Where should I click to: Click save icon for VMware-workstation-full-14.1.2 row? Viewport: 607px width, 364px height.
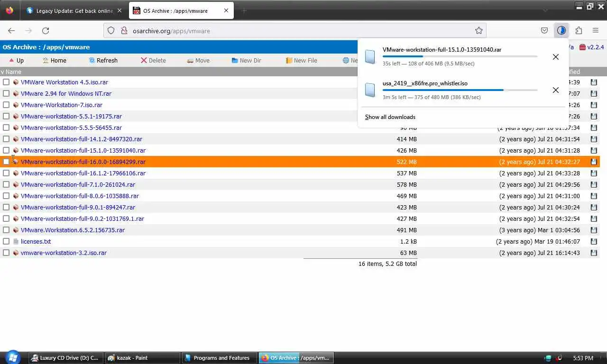[594, 139]
